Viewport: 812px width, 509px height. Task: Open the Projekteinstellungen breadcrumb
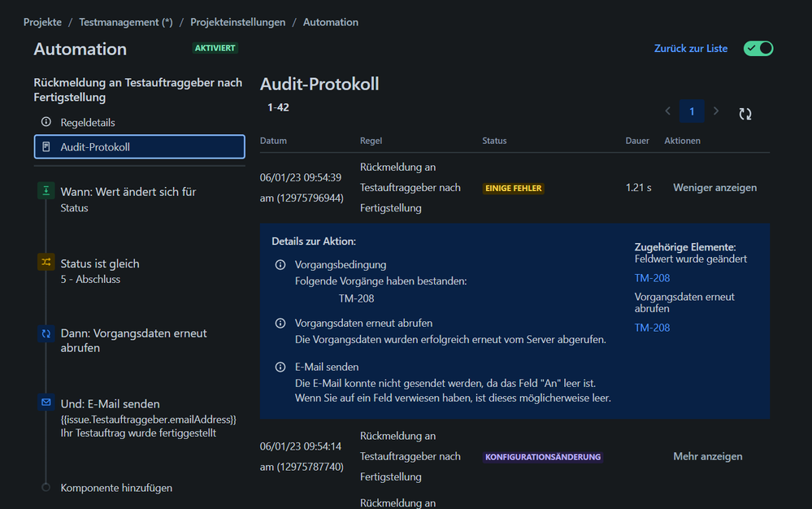tap(237, 22)
